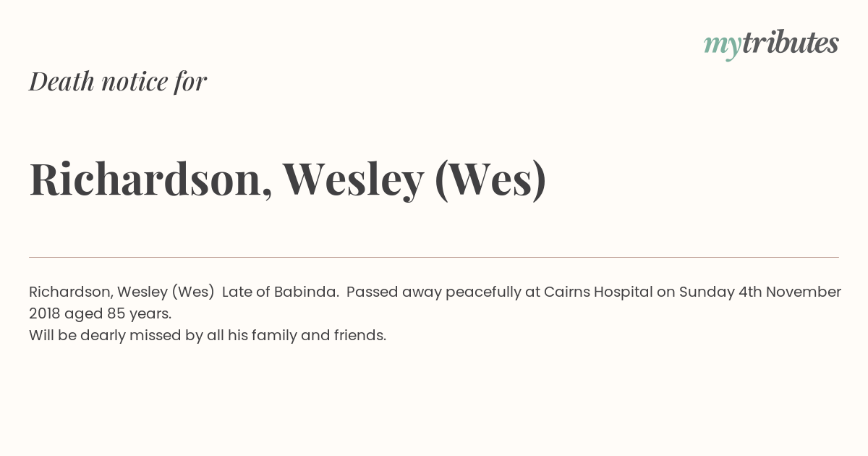Click "Will be dearly missed" sentence start
The width and height of the screenshot is (868, 456).
(x=101, y=336)
